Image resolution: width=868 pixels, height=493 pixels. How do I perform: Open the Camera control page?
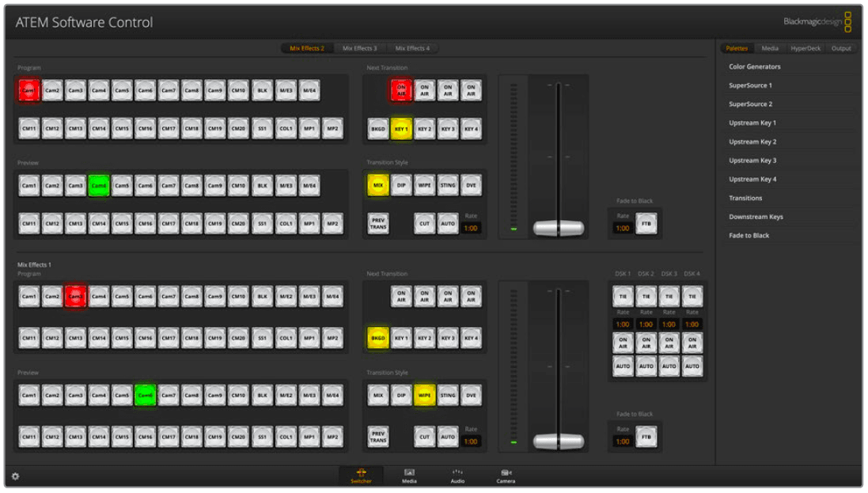point(506,476)
